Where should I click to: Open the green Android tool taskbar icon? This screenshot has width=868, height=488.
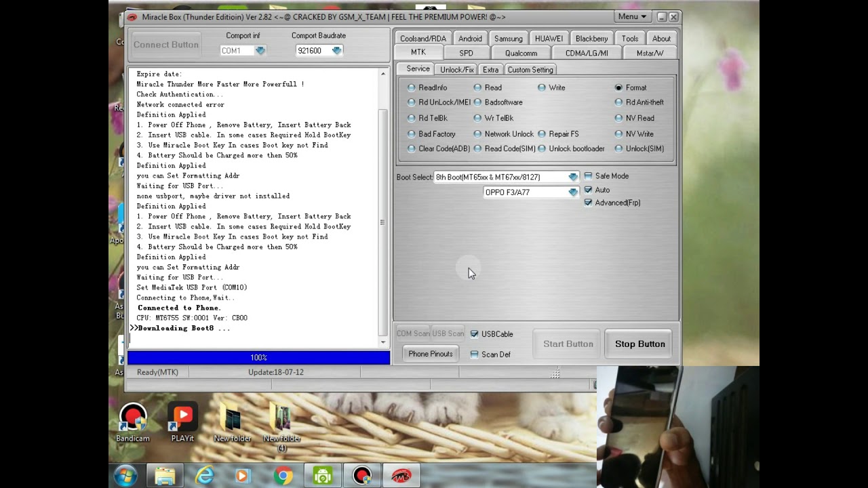[323, 476]
